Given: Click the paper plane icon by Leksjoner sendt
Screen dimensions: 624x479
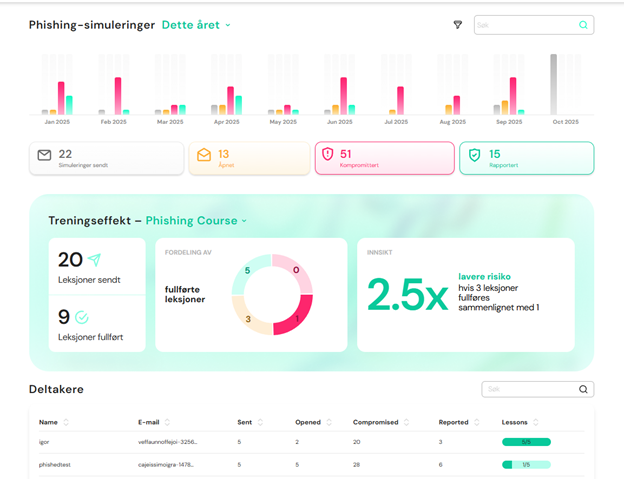Looking at the screenshot, I should click(94, 260).
